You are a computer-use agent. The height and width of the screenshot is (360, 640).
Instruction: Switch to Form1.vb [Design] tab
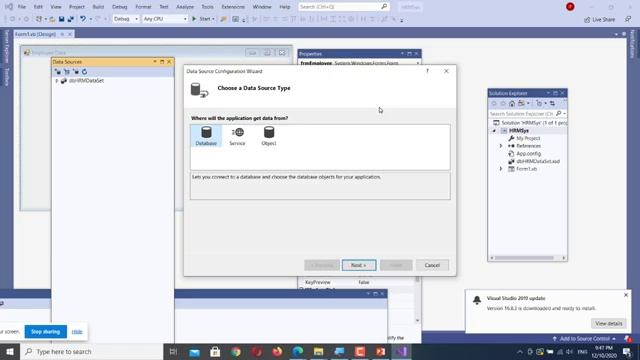(x=36, y=34)
